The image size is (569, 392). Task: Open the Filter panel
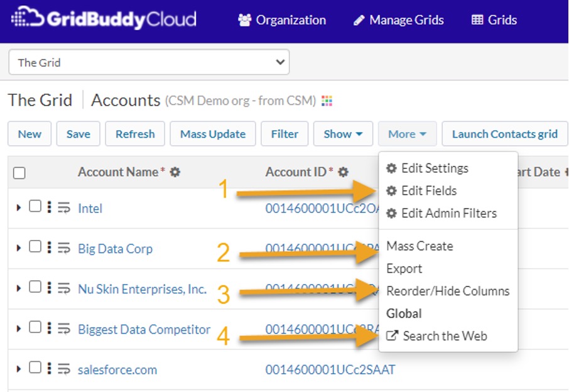(x=284, y=134)
